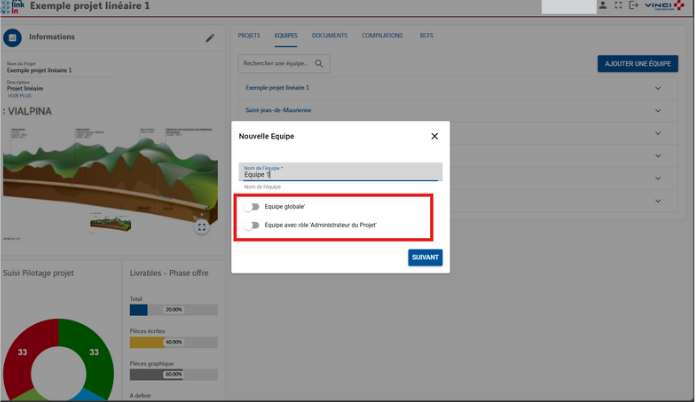Close the Nouvelle Equipe dialog
The image size is (696, 402).
tap(434, 136)
